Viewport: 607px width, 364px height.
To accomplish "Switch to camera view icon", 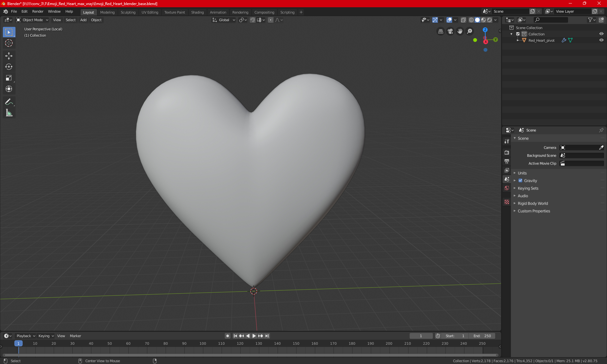I will click(x=450, y=31).
